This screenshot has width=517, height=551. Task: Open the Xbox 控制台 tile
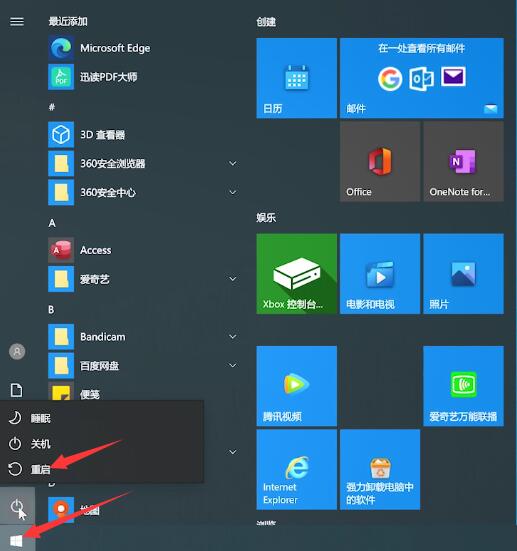(296, 273)
